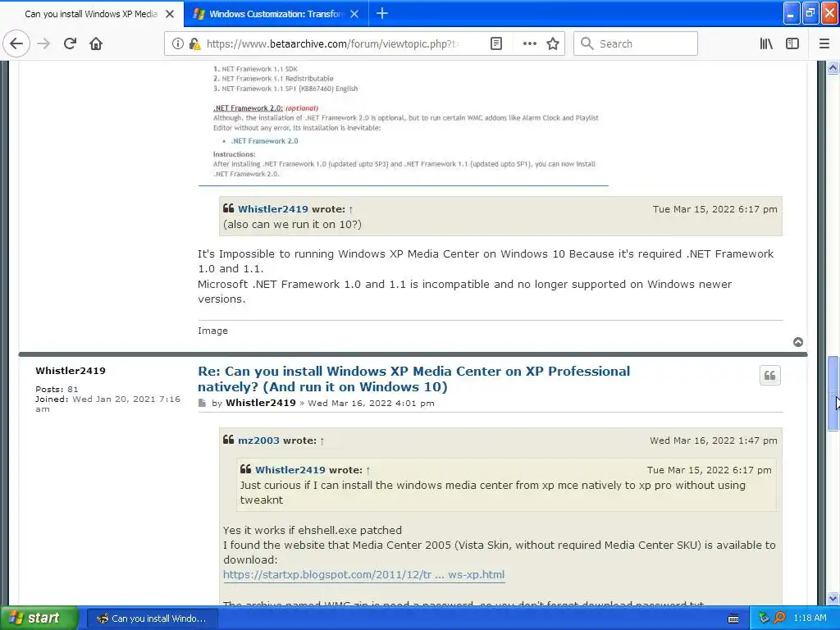The width and height of the screenshot is (840, 630).
Task: Show the sidebars panel
Action: (792, 43)
